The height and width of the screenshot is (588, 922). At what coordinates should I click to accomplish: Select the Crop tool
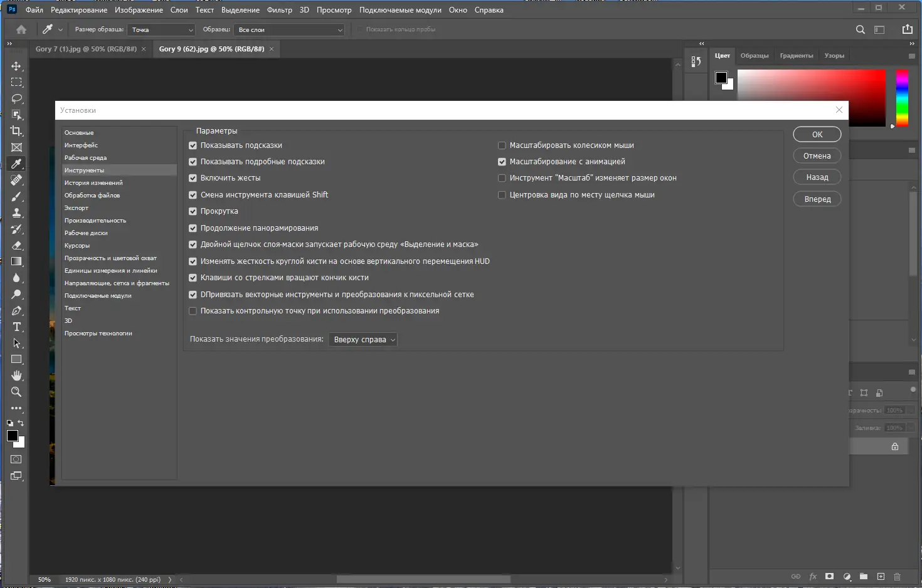(x=16, y=131)
